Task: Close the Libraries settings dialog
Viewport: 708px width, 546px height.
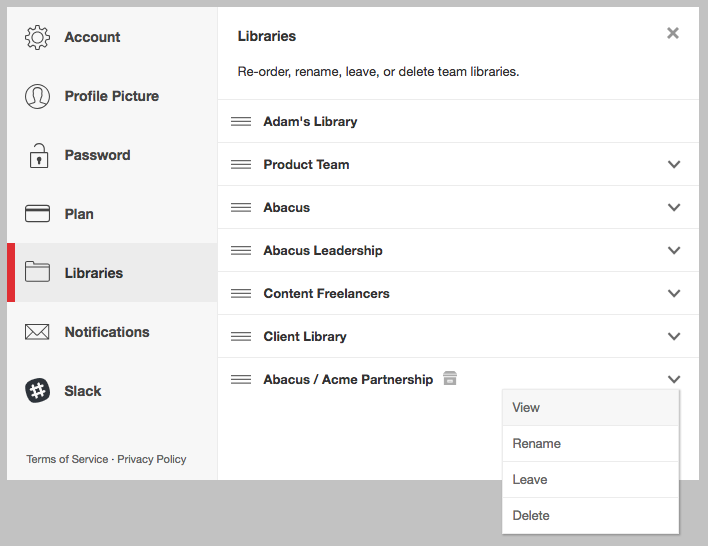Action: coord(673,33)
